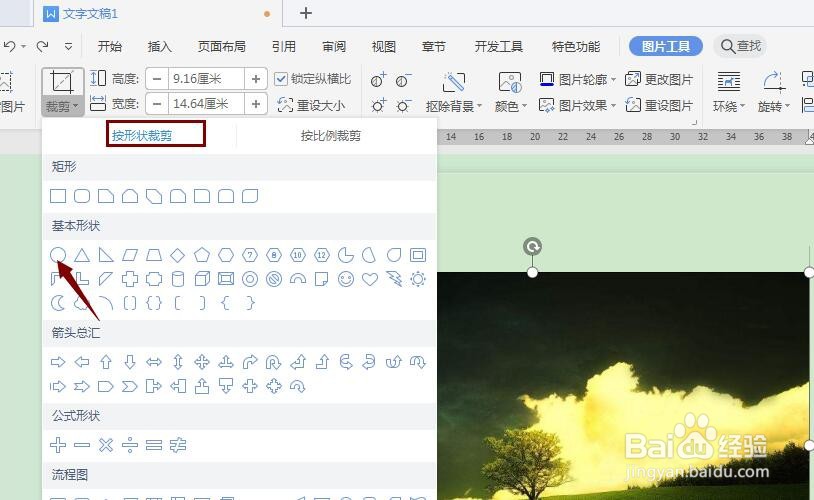Viewport: 814px width, 500px height.
Task: Open the quick access toolbar customize arrow
Action: tap(69, 46)
